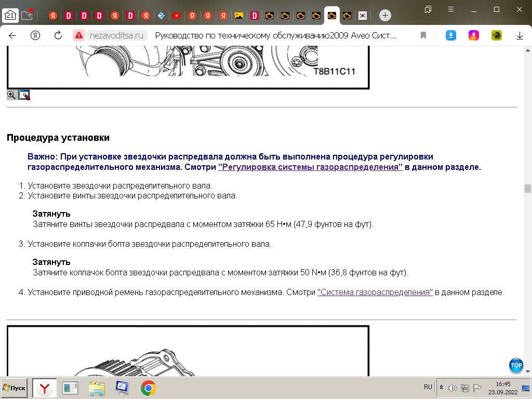Expand hidden system tray icons
Screen dimensions: 532x399
click(442, 388)
